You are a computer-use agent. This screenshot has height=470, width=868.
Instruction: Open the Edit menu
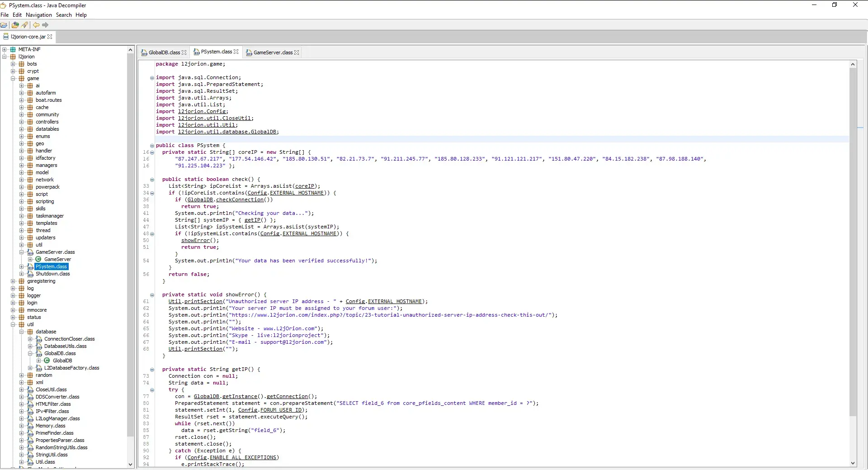click(x=17, y=15)
